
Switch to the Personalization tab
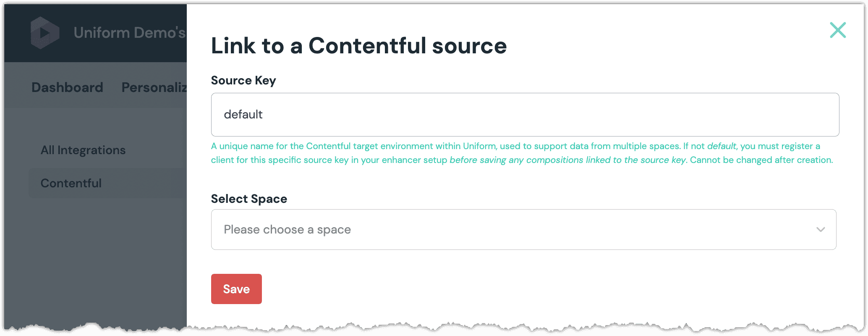(154, 87)
